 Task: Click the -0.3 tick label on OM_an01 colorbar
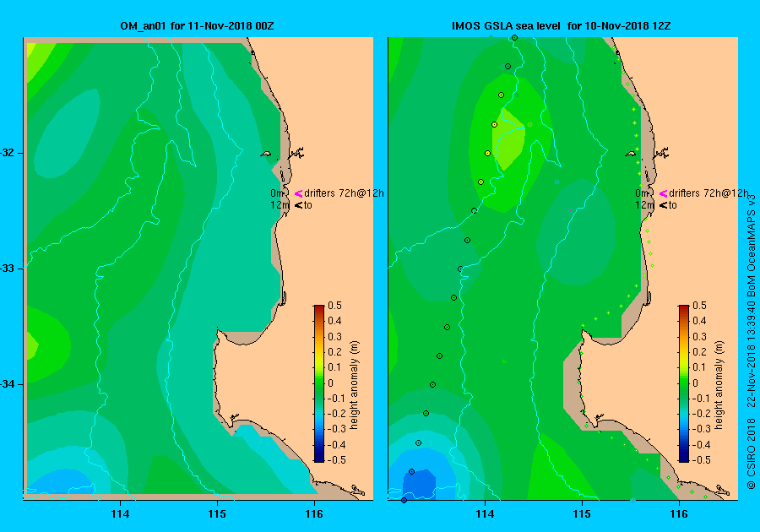point(335,429)
